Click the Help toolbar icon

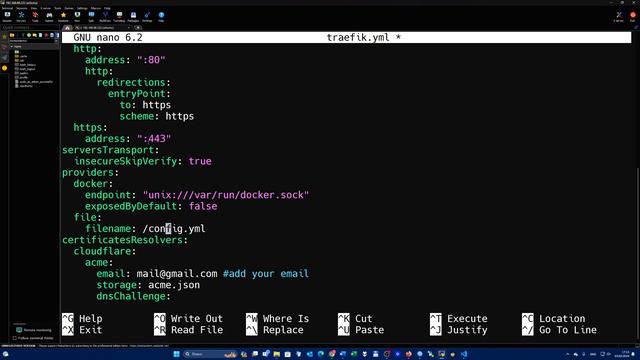pyautogui.click(x=161, y=16)
